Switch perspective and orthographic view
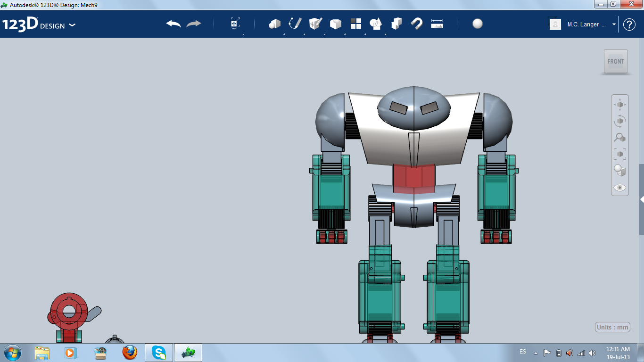This screenshot has width=644, height=362. (620, 171)
